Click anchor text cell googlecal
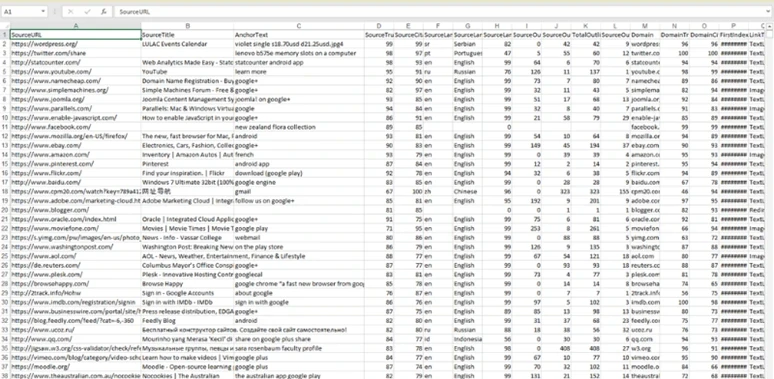 (299, 274)
